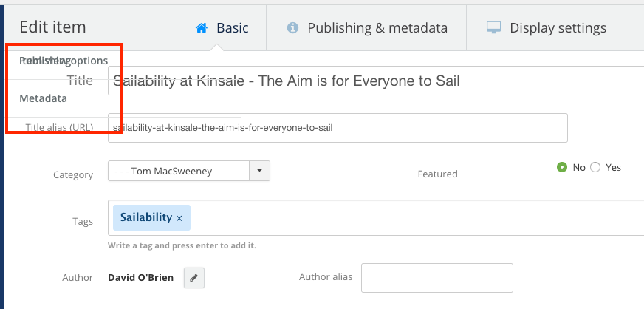Select the Sailability tag chip
Viewport: 644px width, 309px height.
pos(151,217)
